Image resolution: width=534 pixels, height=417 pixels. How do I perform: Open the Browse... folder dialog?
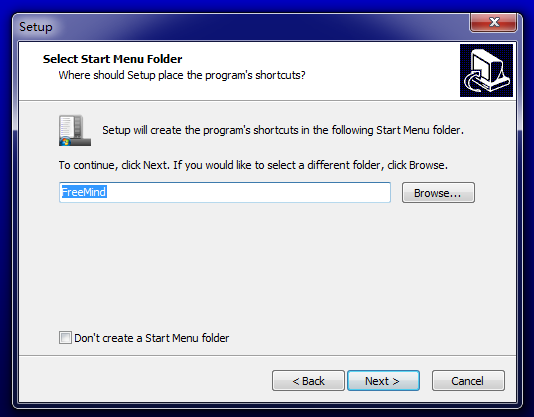tap(438, 193)
